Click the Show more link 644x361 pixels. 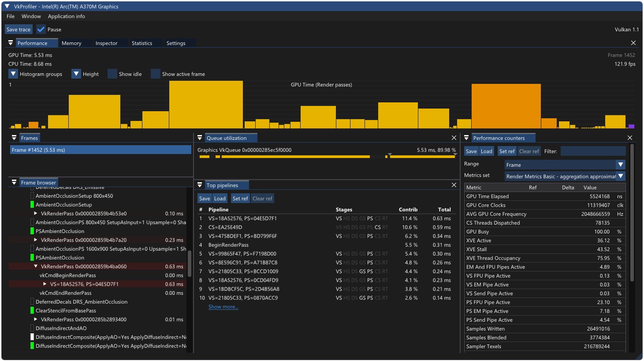tap(223, 307)
